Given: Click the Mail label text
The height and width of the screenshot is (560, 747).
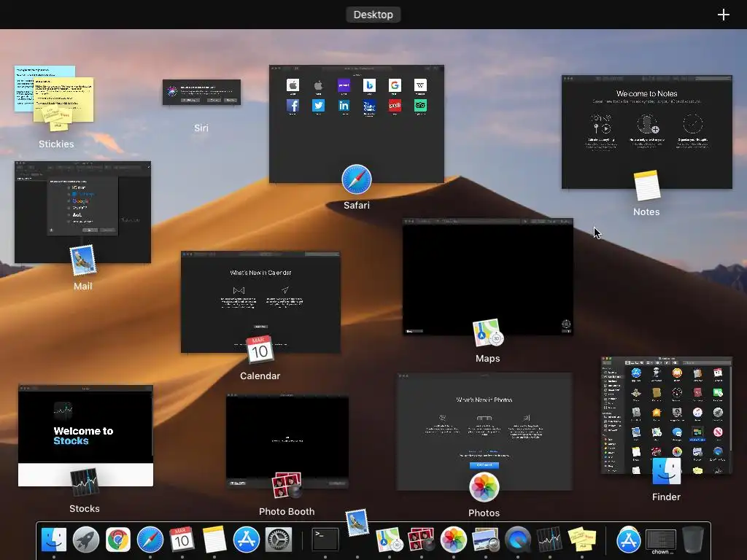Looking at the screenshot, I should (83, 286).
